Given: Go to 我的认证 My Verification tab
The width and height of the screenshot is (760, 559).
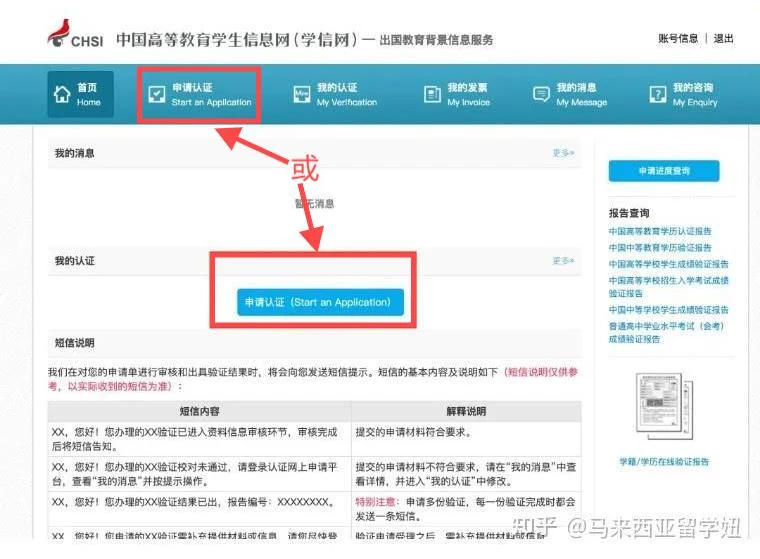Looking at the screenshot, I should [335, 94].
